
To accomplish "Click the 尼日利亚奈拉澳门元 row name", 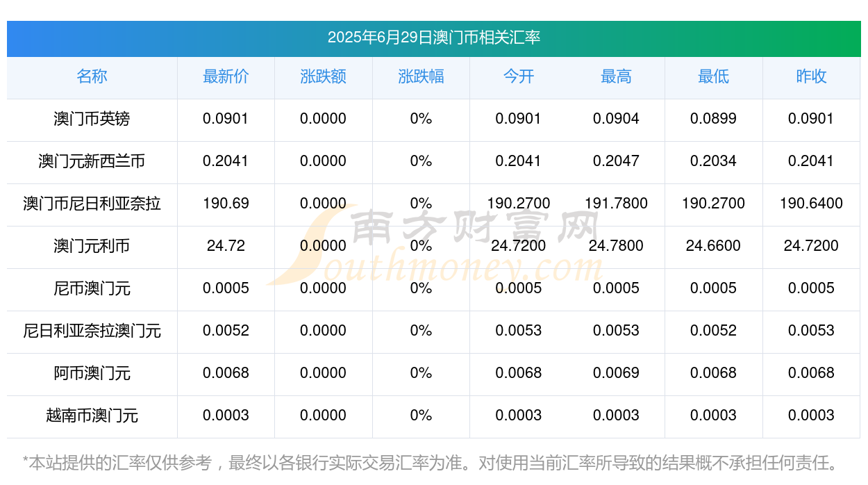I will pos(92,331).
